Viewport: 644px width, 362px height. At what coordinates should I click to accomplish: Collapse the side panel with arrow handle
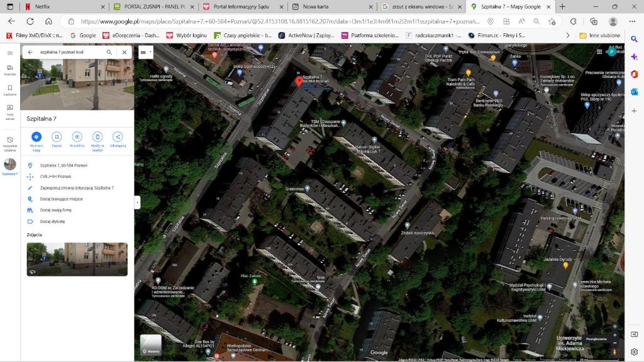(x=137, y=202)
